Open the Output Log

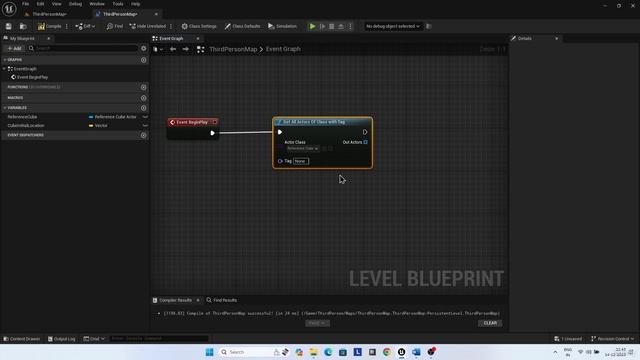62,339
